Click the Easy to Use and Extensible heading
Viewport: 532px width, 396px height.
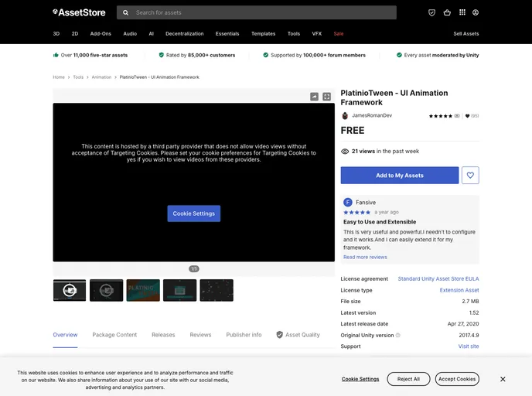click(x=380, y=222)
